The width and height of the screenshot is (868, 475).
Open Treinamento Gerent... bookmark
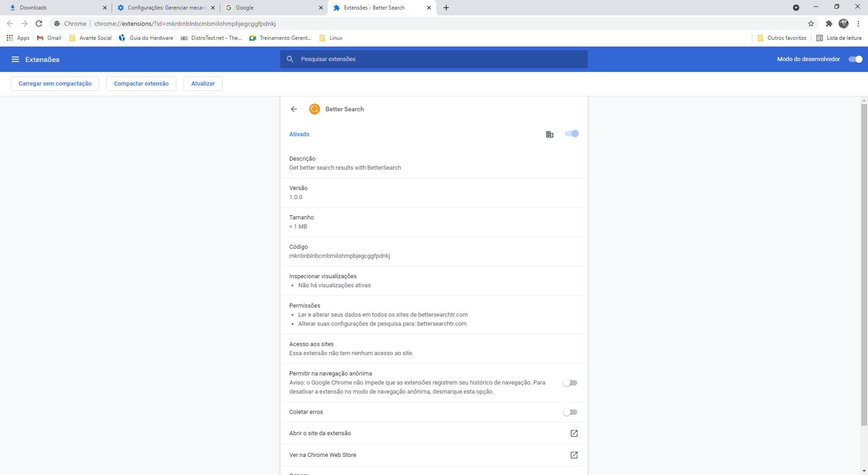[280, 38]
